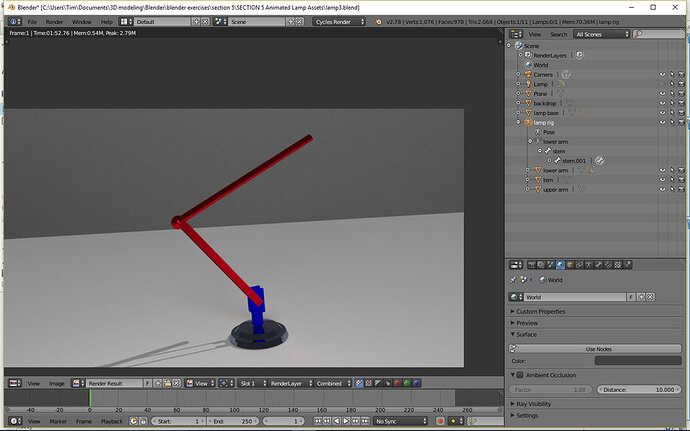
Task: Click the stem.001 bone icon
Action: pos(556,160)
